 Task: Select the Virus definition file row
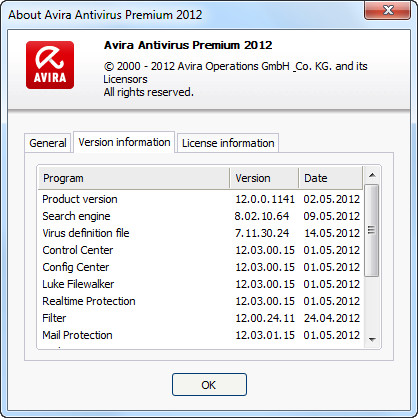(201, 233)
